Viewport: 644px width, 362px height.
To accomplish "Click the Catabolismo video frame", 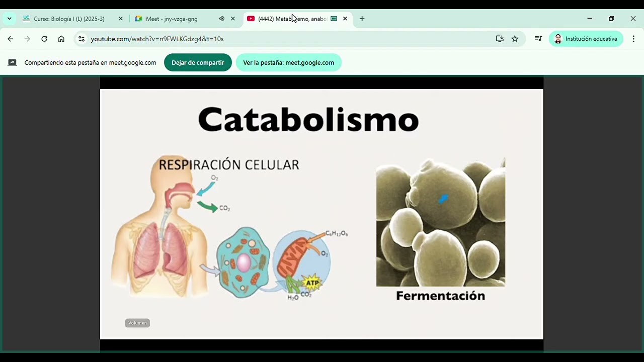I will (x=321, y=214).
